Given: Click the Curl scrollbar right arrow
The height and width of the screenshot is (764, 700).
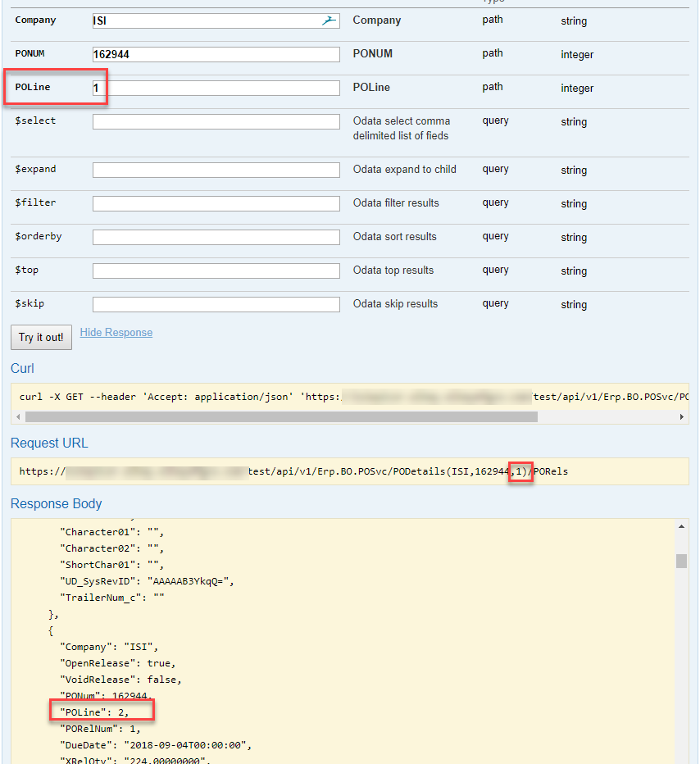Looking at the screenshot, I should point(681,416).
